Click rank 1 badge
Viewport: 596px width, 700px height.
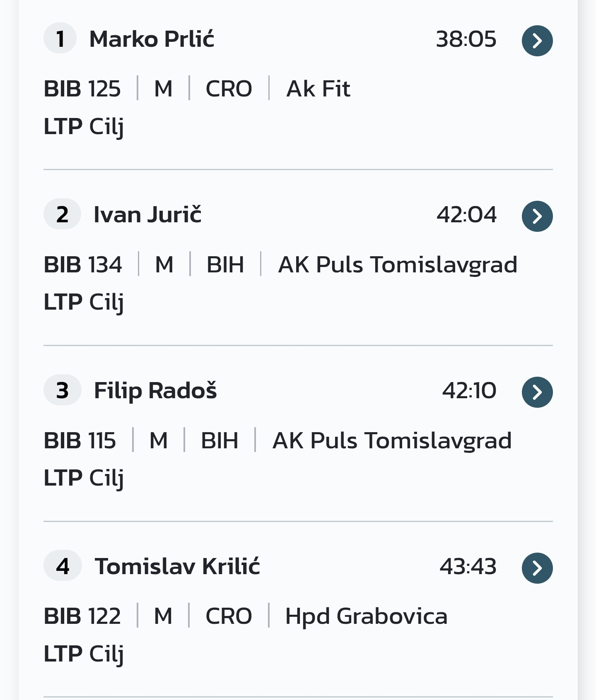[60, 38]
